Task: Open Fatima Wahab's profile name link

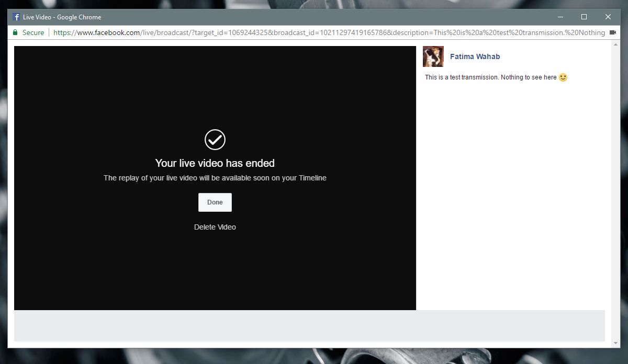Action: (x=475, y=56)
